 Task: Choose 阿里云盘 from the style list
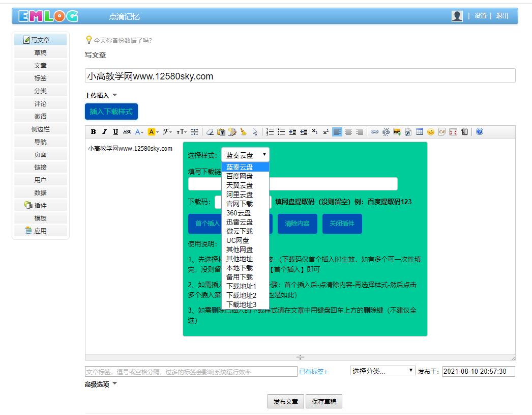[245, 195]
